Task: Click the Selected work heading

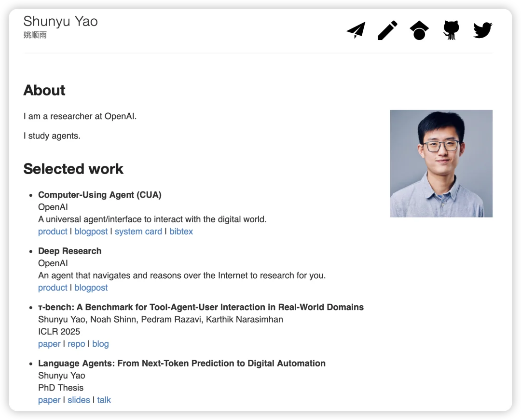Action: pyautogui.click(x=73, y=169)
